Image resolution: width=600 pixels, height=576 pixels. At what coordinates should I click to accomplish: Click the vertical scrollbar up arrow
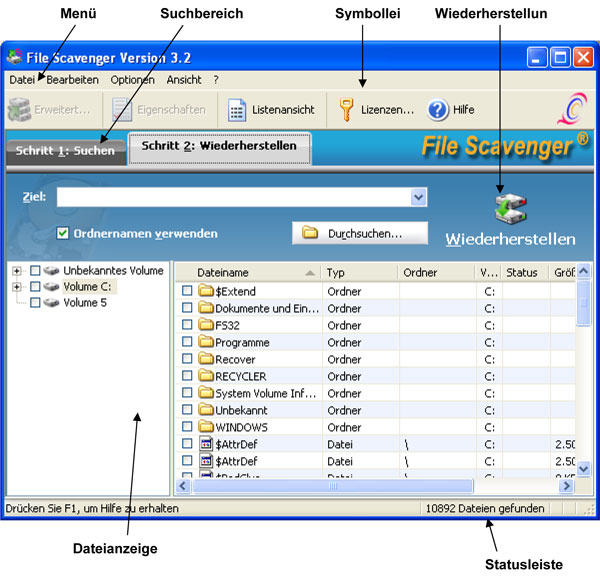pos(584,271)
